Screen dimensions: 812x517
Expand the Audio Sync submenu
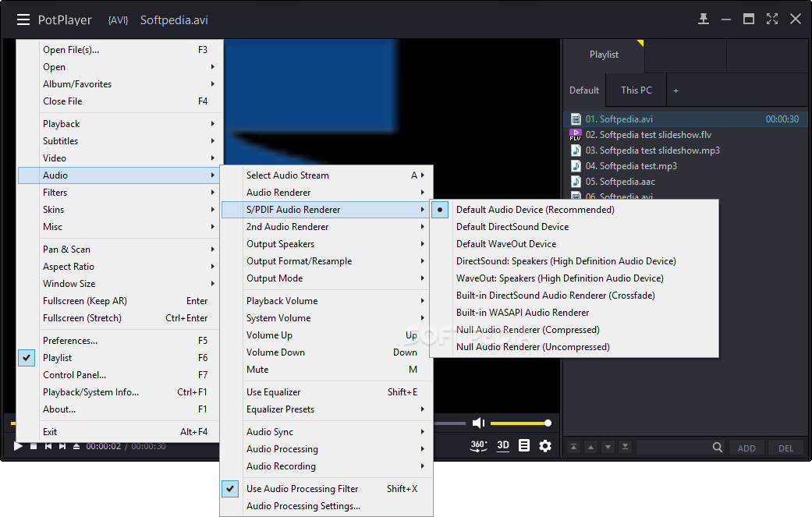pyautogui.click(x=326, y=431)
